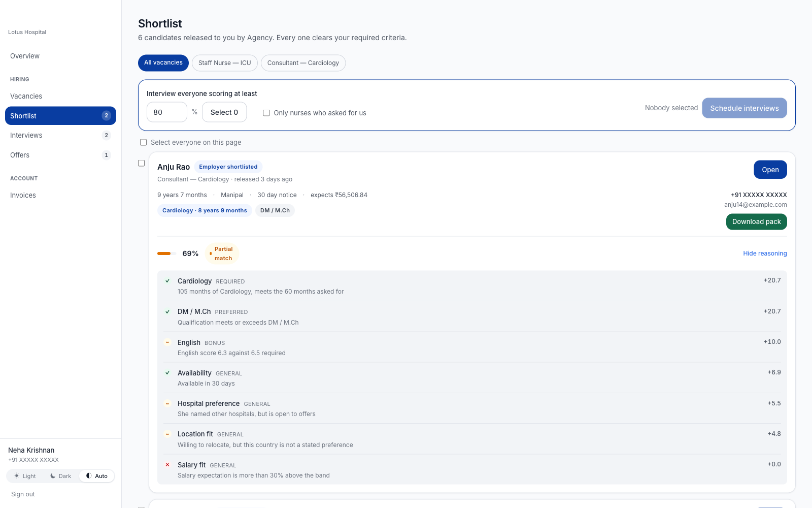812x508 pixels.
Task: Collapse details with Hide reasoning
Action: tap(765, 253)
